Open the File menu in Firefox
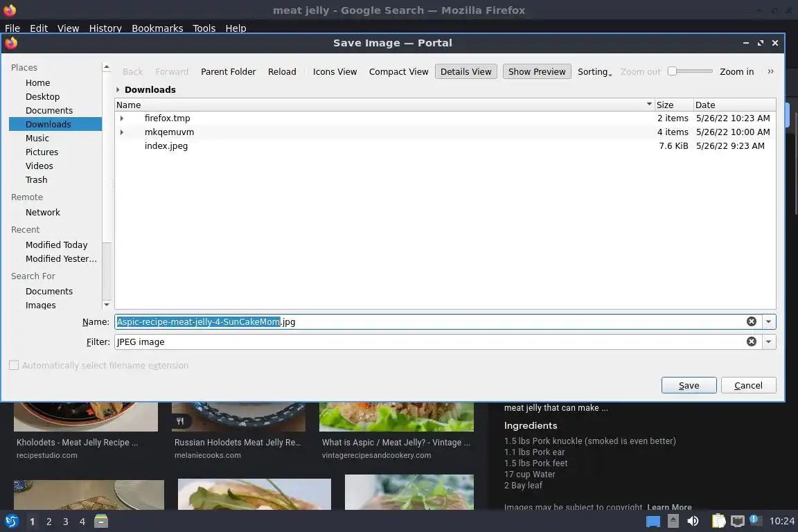 (12, 28)
